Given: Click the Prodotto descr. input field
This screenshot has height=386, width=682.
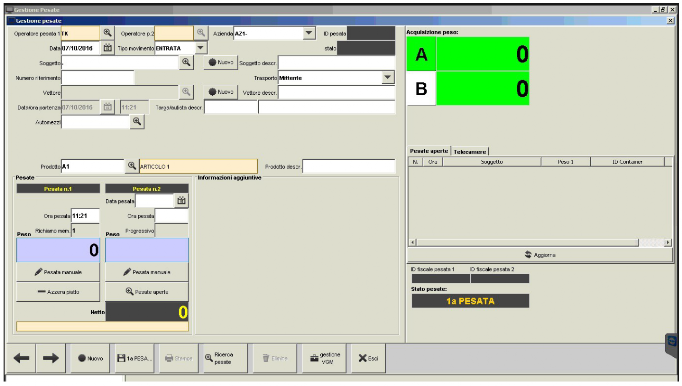Looking at the screenshot, I should click(x=349, y=166).
